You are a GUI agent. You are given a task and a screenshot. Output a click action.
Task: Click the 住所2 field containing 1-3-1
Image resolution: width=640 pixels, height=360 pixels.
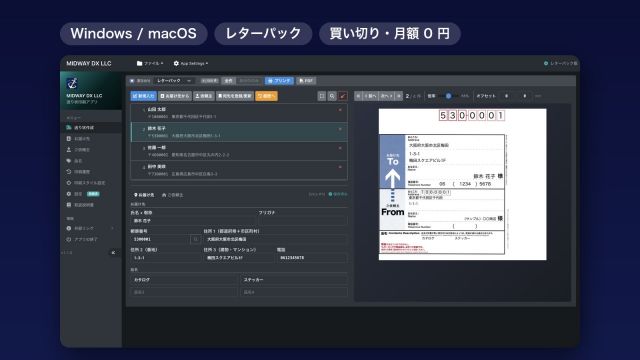pos(166,258)
